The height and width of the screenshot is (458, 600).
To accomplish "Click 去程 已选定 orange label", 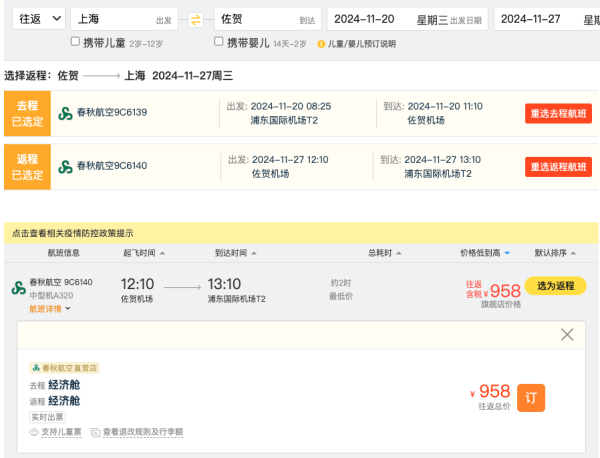I will [28, 113].
